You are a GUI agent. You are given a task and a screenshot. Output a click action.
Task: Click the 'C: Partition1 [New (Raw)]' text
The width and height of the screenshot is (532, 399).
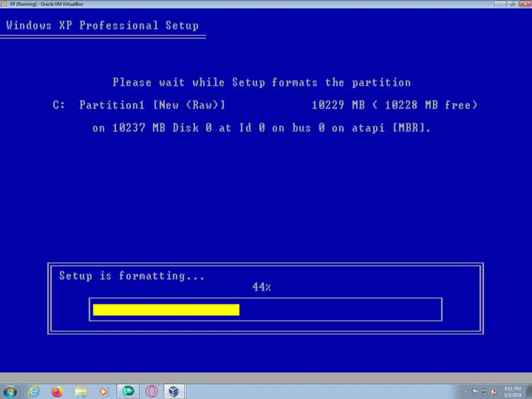point(139,105)
